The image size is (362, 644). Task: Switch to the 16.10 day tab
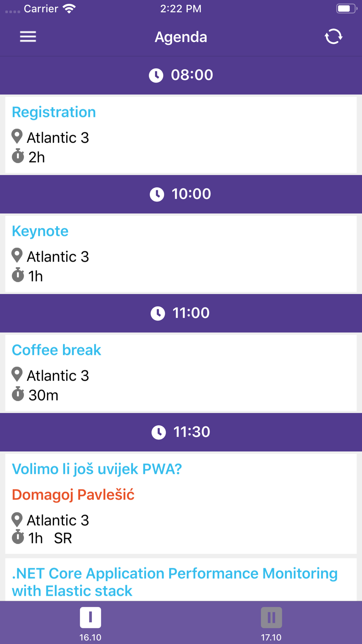coord(90,623)
